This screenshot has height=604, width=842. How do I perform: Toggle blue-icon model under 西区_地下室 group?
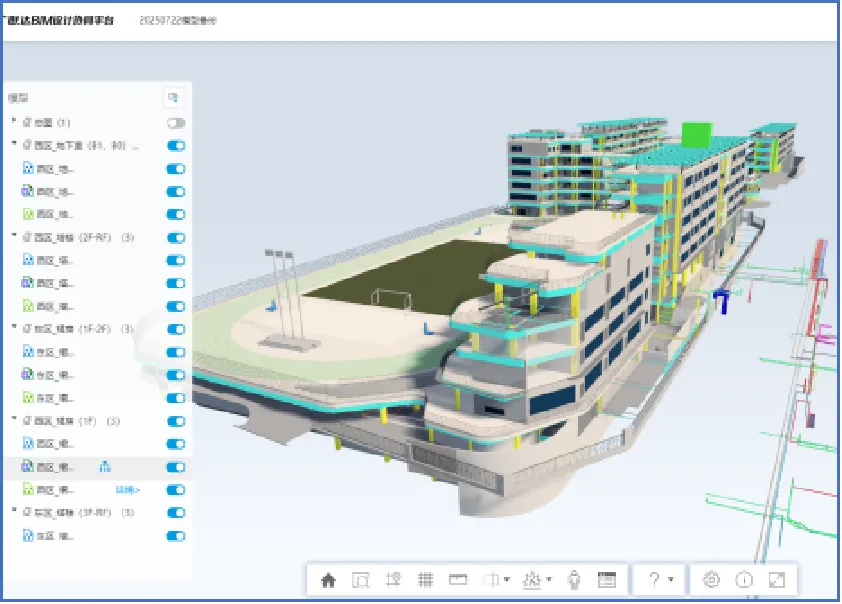[x=176, y=169]
